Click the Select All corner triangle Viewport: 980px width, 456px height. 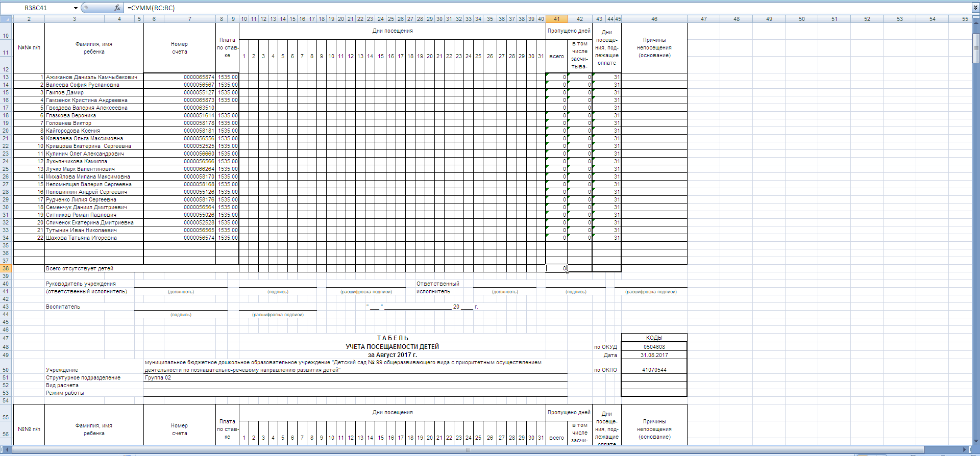click(x=6, y=19)
